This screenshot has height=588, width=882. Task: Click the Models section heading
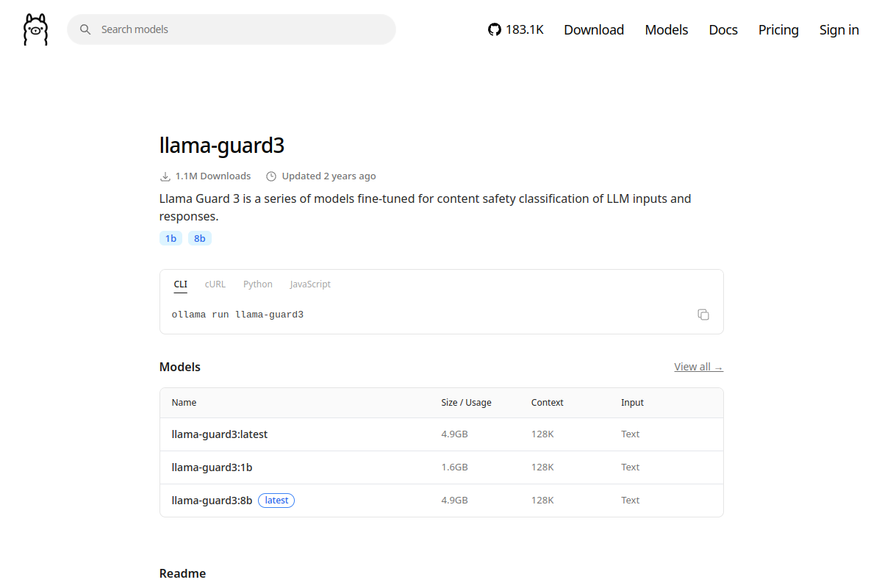tap(180, 367)
